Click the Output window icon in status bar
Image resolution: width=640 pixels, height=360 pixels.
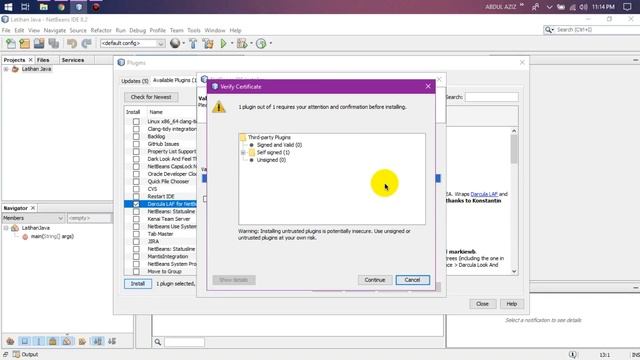pos(16,354)
